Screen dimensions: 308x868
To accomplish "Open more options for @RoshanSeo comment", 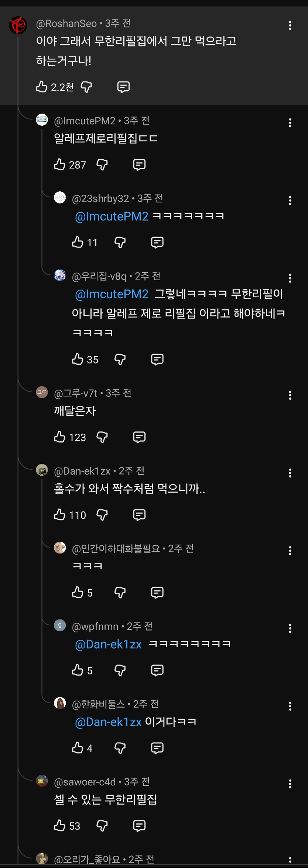I will [x=290, y=25].
